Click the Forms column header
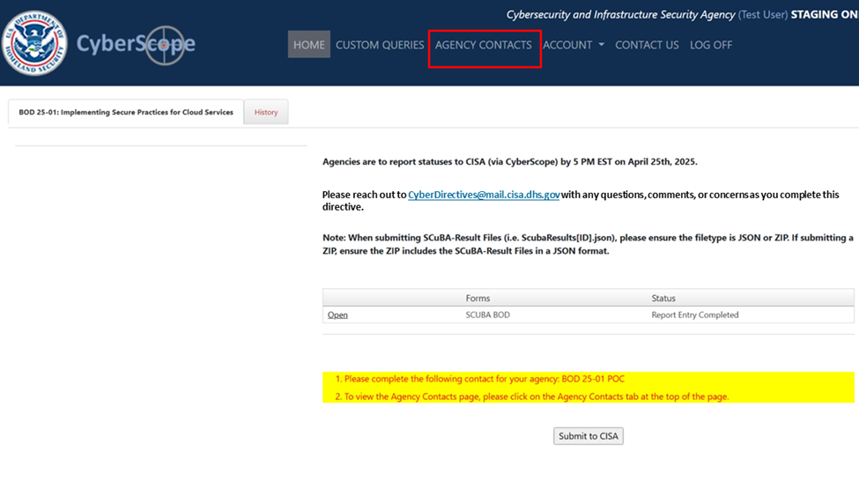The height and width of the screenshot is (504, 859). (x=478, y=298)
